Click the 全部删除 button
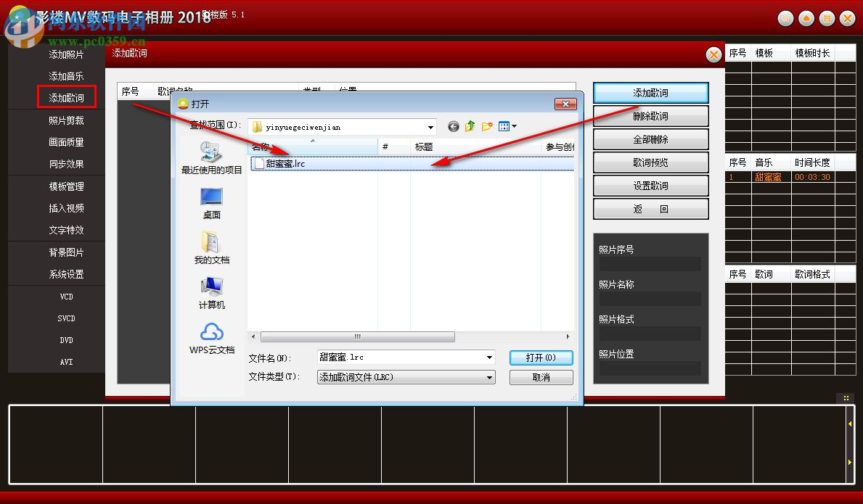Image resolution: width=863 pixels, height=504 pixels. 650,139
